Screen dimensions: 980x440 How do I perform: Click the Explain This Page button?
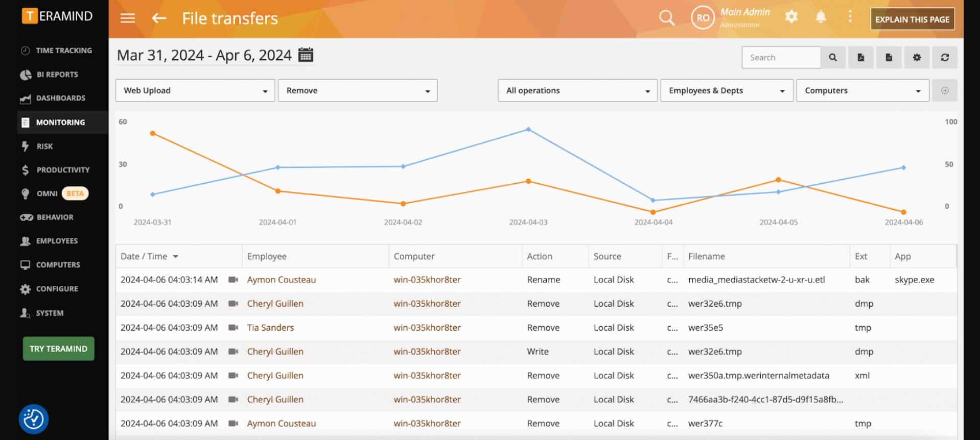point(912,19)
